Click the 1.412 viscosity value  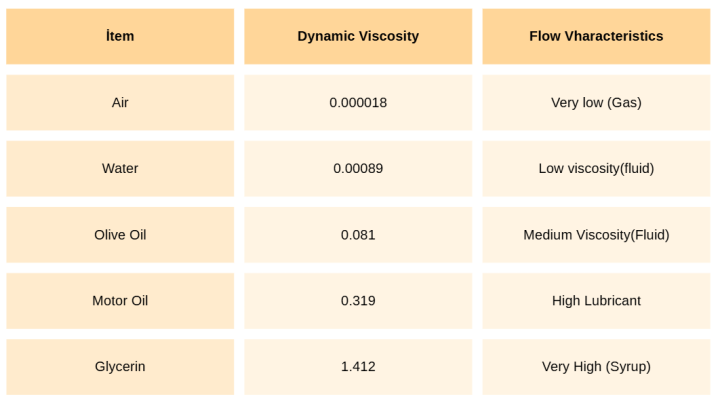pos(358,366)
